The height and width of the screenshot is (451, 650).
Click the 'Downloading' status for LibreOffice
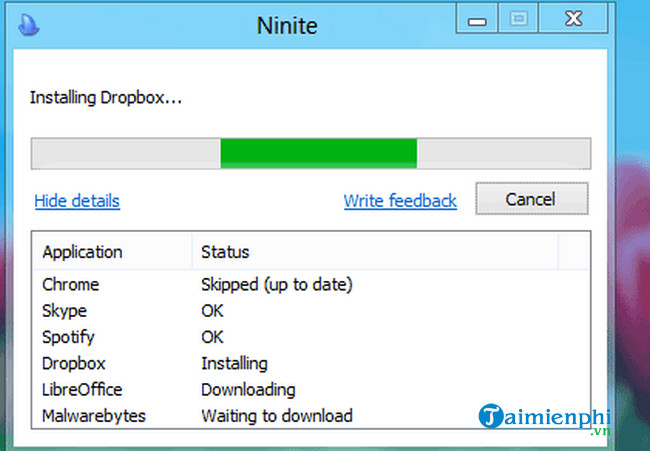pos(248,390)
